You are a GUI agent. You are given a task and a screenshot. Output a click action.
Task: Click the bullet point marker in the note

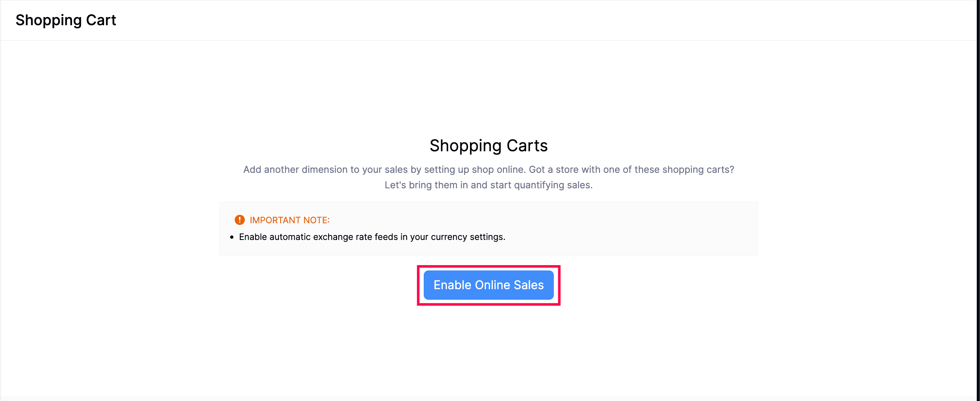[232, 237]
